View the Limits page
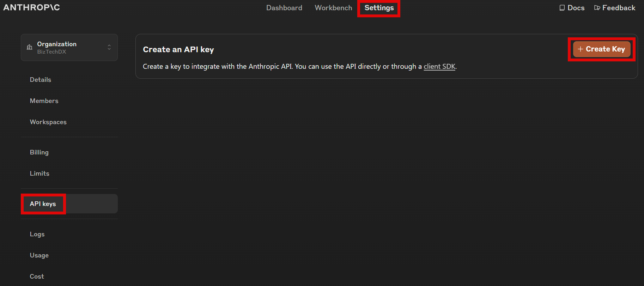The width and height of the screenshot is (644, 286). (x=40, y=174)
